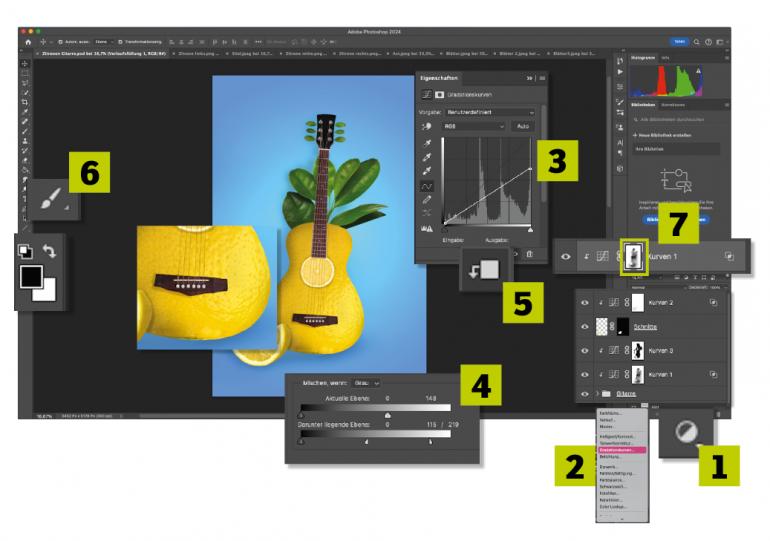Select the Eyedropper tool in left toolbar
This screenshot has height=541, width=770.
tap(25, 112)
